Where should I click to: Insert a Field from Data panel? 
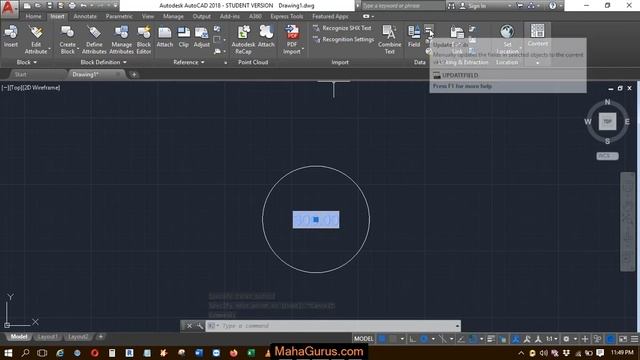tap(414, 36)
